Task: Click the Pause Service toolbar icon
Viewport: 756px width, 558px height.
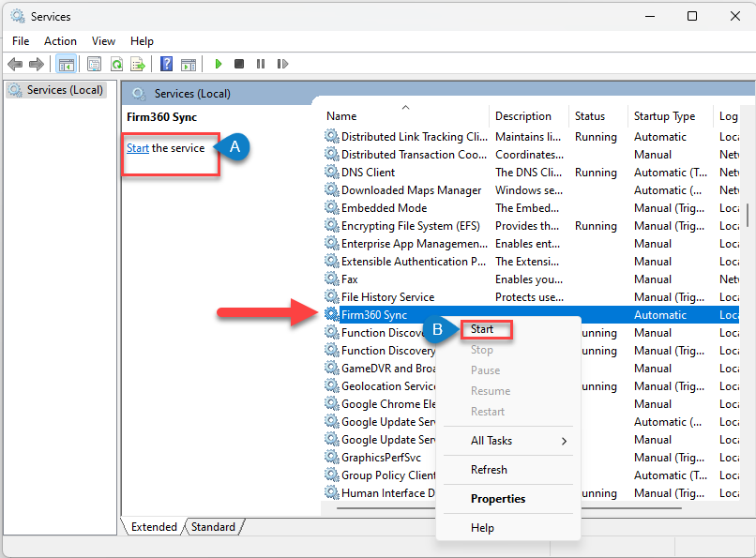Action: (x=262, y=63)
